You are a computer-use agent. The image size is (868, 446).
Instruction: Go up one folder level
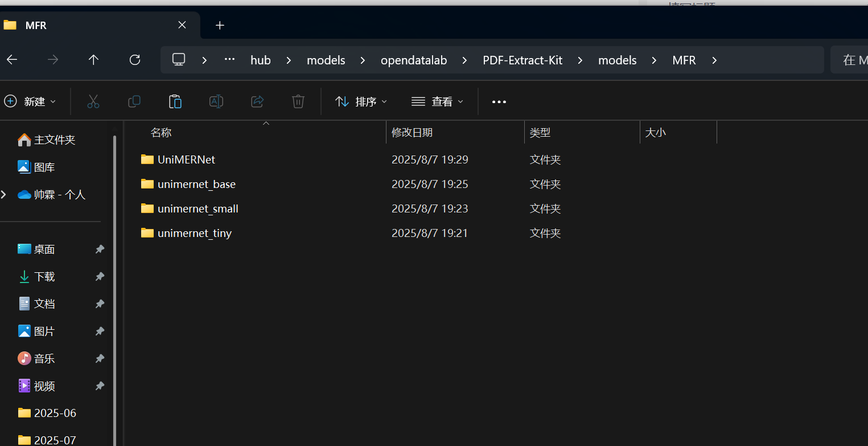(94, 60)
